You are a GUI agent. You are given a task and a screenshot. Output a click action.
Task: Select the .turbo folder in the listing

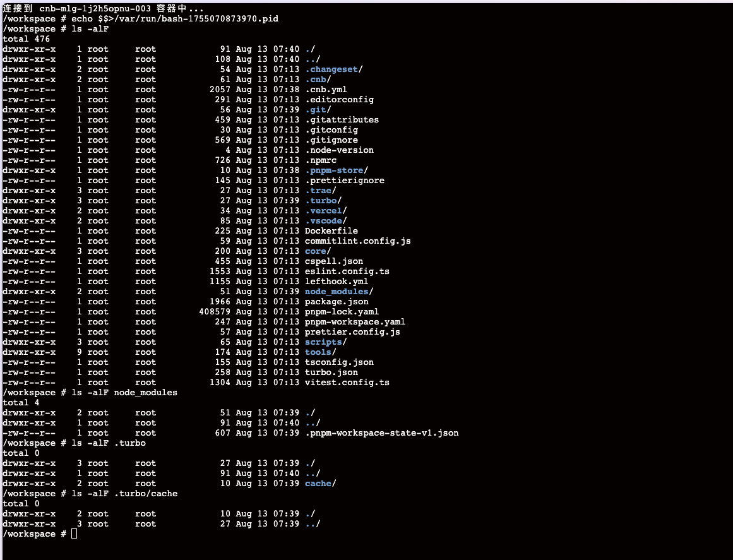321,200
